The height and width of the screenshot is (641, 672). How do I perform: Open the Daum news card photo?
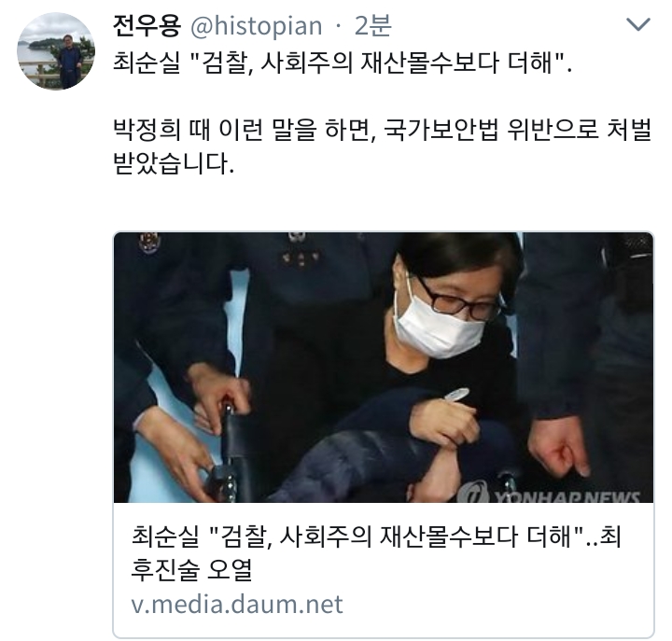click(384, 368)
